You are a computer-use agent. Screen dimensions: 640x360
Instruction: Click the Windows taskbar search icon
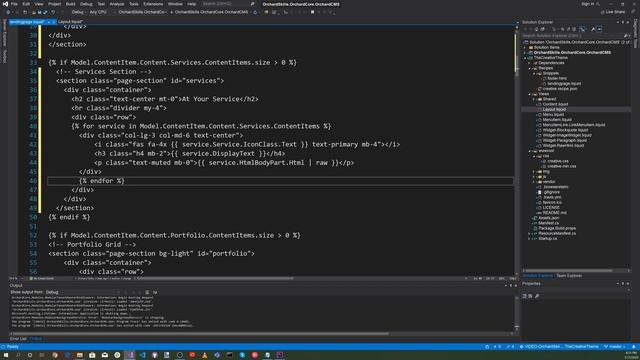point(18,355)
